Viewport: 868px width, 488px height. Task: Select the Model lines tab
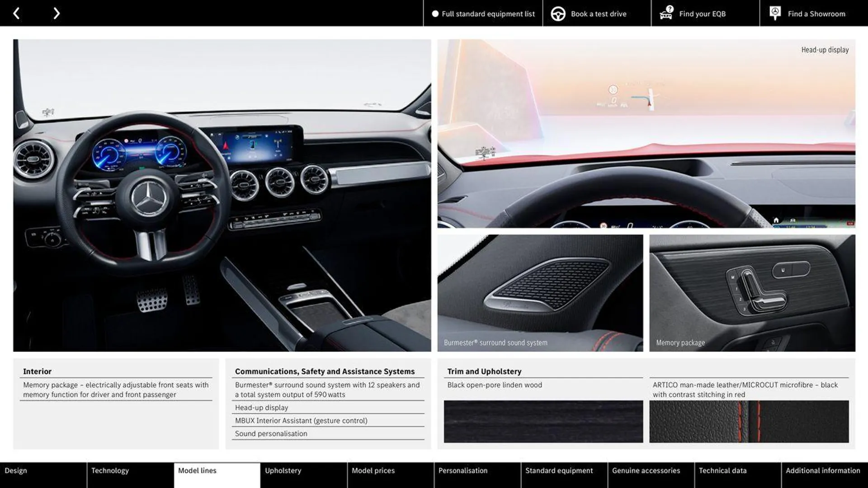click(217, 475)
